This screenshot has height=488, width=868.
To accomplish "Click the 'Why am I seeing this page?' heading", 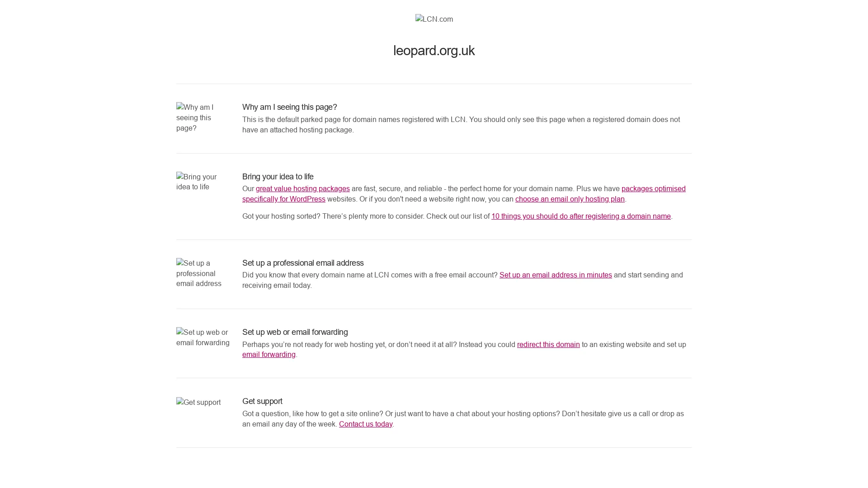I will [289, 107].
